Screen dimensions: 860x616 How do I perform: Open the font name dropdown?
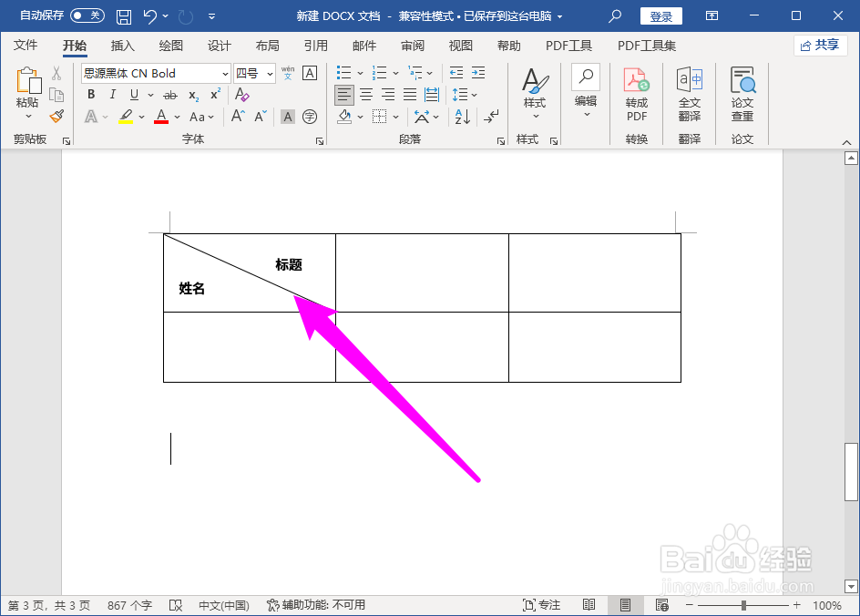[225, 74]
